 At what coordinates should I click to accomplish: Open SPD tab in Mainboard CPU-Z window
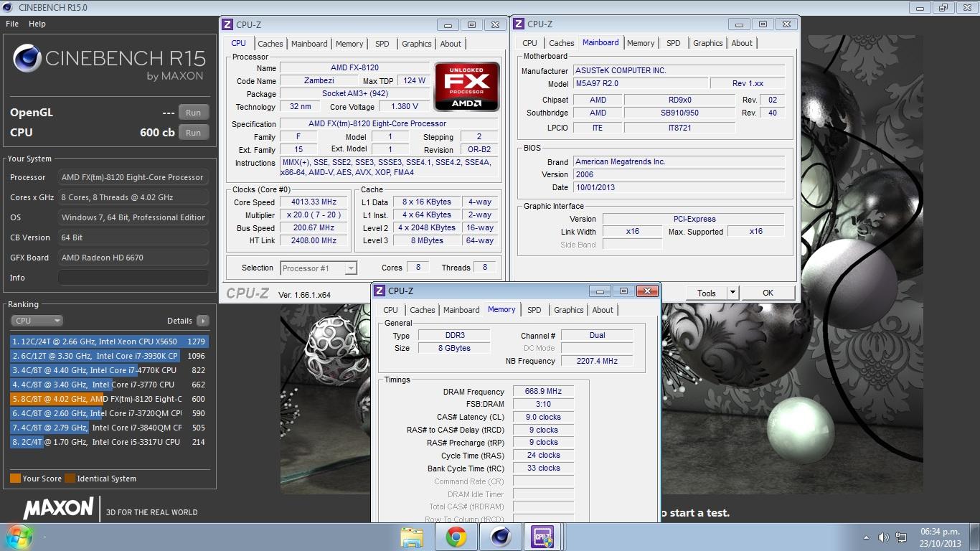pos(674,43)
